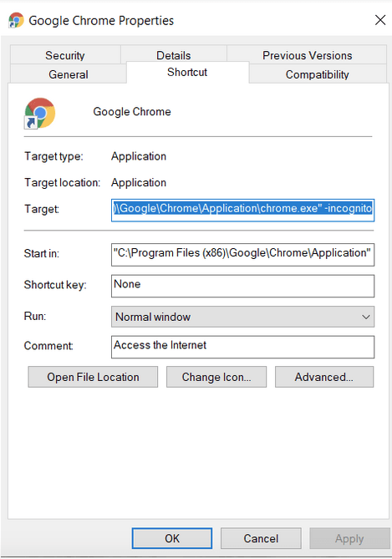
Task: Open the General tab
Action: pyautogui.click(x=69, y=74)
